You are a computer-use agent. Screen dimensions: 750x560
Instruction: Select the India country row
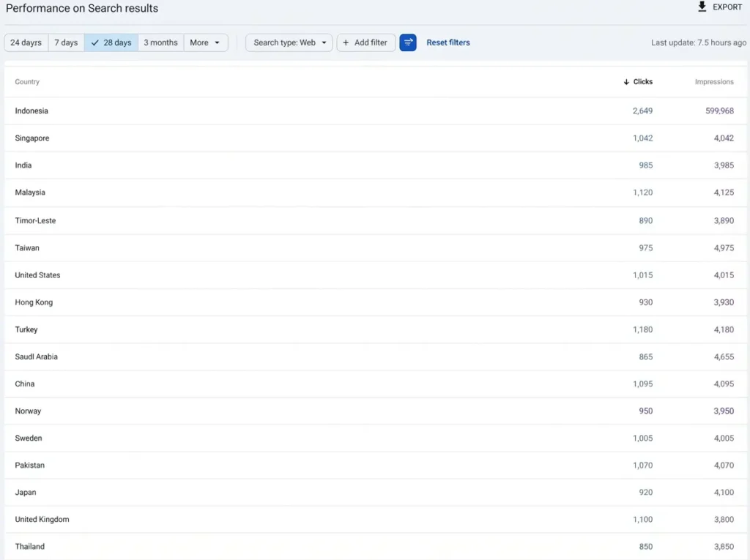(376, 165)
